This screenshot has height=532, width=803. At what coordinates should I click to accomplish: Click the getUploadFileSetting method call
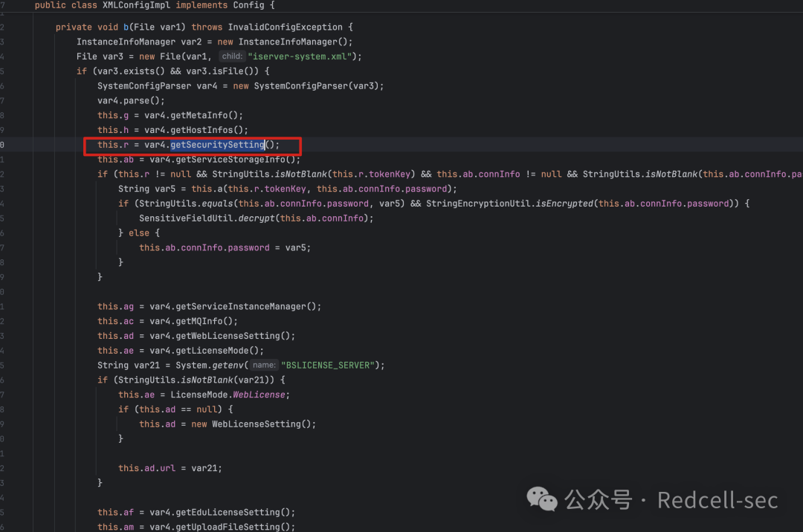(x=228, y=527)
